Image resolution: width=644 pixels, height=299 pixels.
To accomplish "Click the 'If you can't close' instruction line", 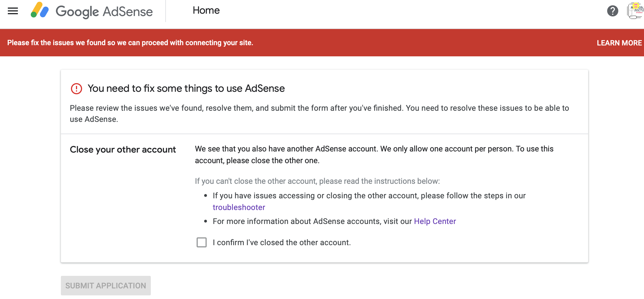I will [317, 181].
